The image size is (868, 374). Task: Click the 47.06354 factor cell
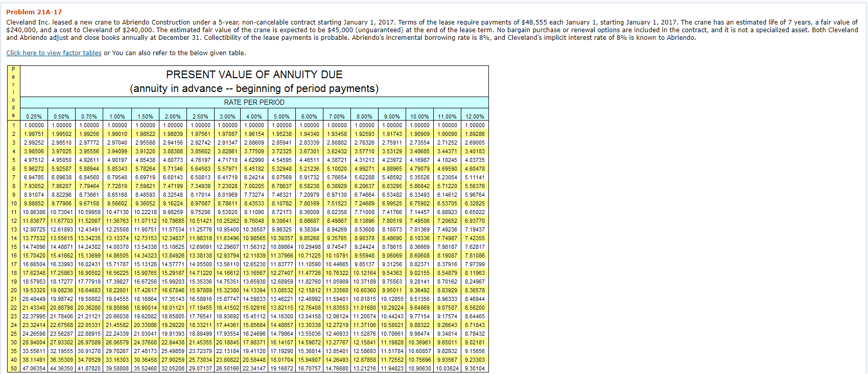34,368
